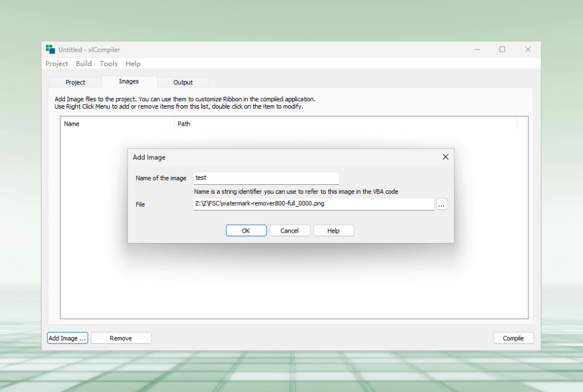Click the Path column header

point(184,123)
